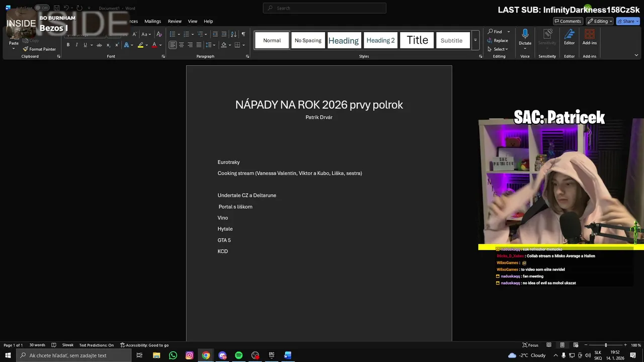Toggle underline formatting
Image resolution: width=644 pixels, height=362 pixels.
85,45
